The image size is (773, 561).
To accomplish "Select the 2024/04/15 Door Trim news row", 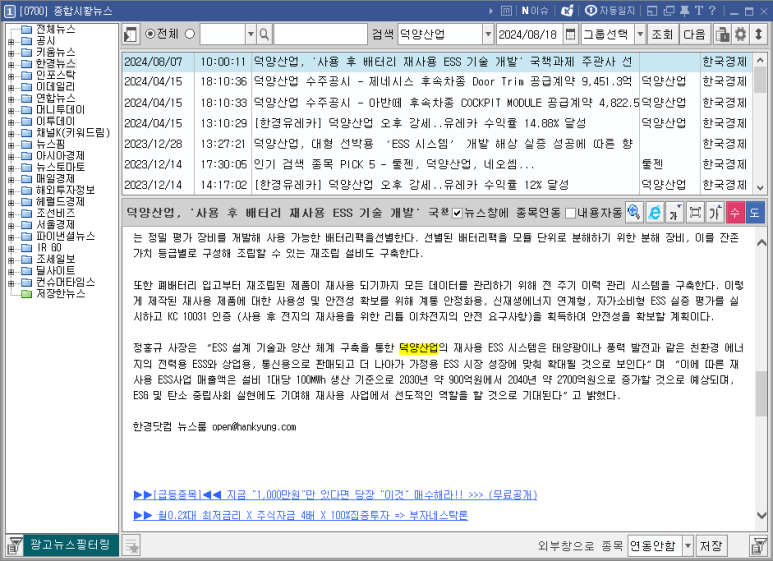I will [437, 81].
